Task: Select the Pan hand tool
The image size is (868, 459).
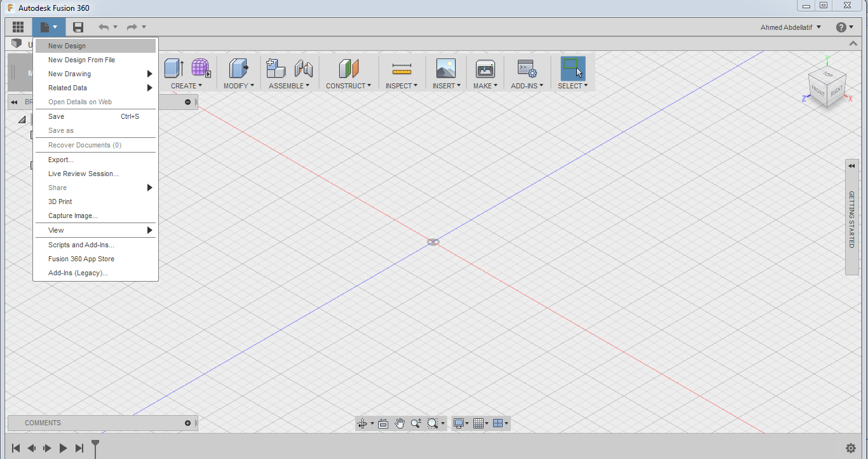Action: [x=400, y=423]
